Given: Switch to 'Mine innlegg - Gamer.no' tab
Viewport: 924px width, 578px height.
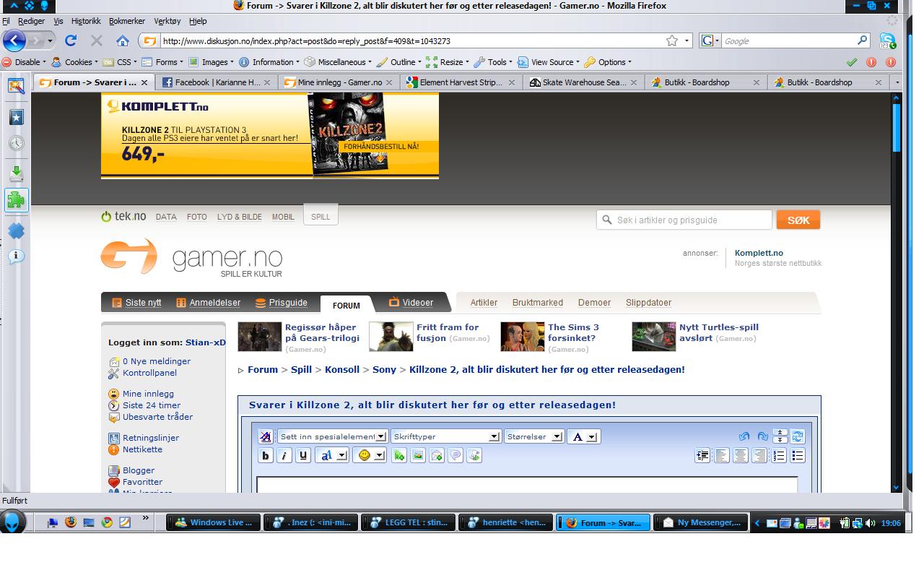Looking at the screenshot, I should point(339,82).
